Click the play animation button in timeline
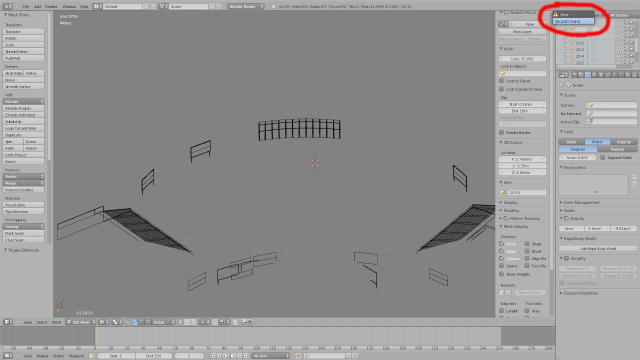This screenshot has width=640, height=360. tap(234, 356)
